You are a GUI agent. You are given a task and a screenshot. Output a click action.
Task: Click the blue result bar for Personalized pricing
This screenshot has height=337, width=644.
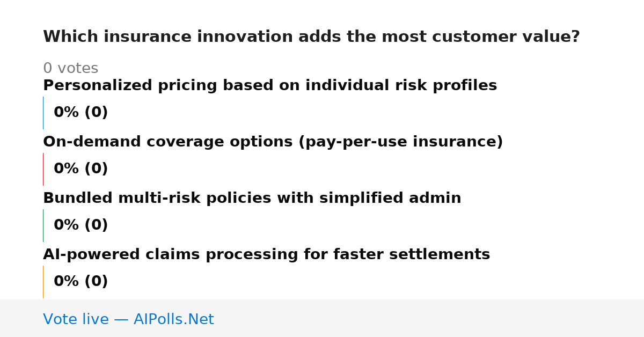coord(43,113)
